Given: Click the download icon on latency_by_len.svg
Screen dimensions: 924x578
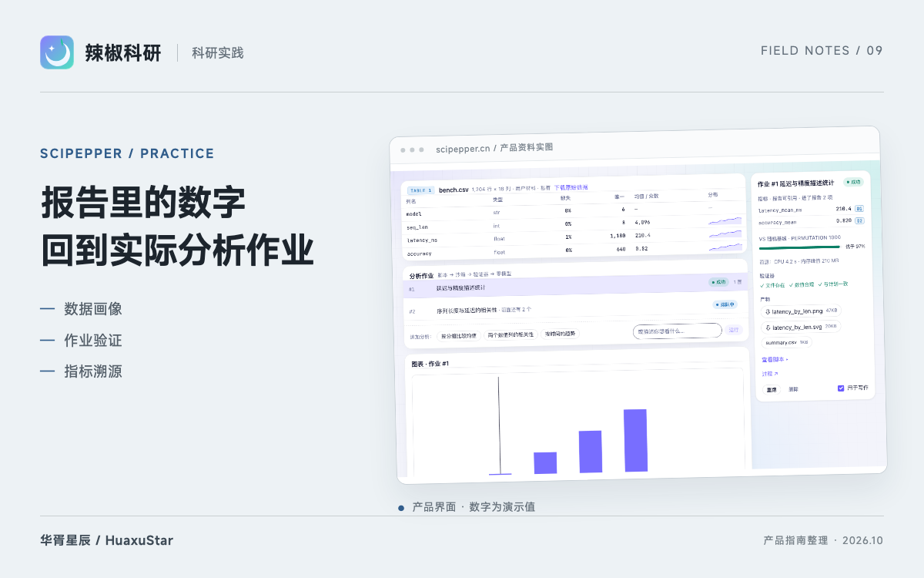Looking at the screenshot, I should pyautogui.click(x=768, y=328).
